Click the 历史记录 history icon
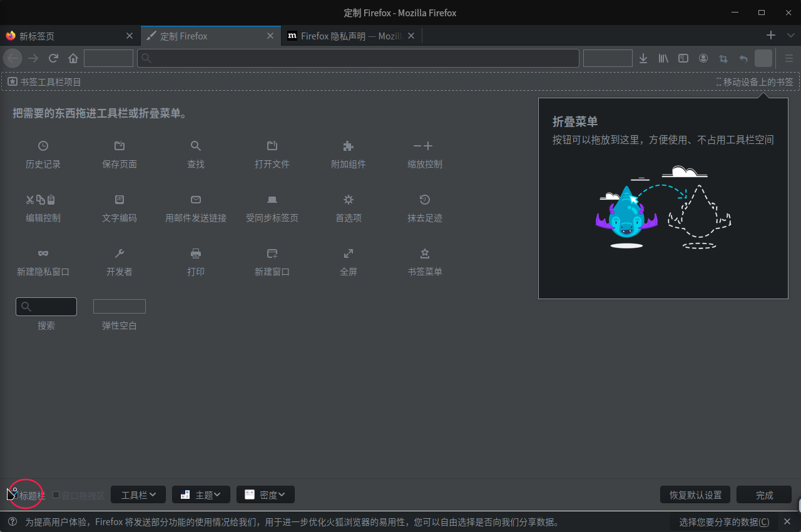The height and width of the screenshot is (532, 801). 43,146
